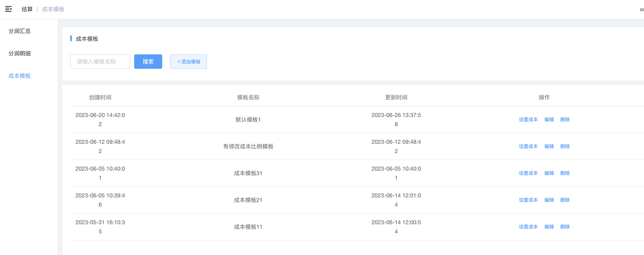This screenshot has height=255, width=644.
Task: Edit the 成本模板11 template
Action: click(549, 227)
